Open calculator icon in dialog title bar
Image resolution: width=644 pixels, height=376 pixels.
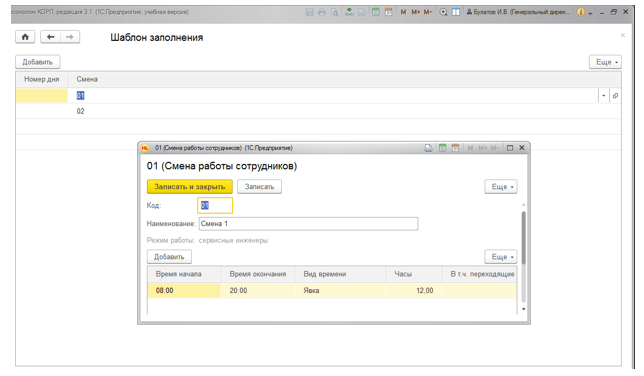(x=442, y=148)
